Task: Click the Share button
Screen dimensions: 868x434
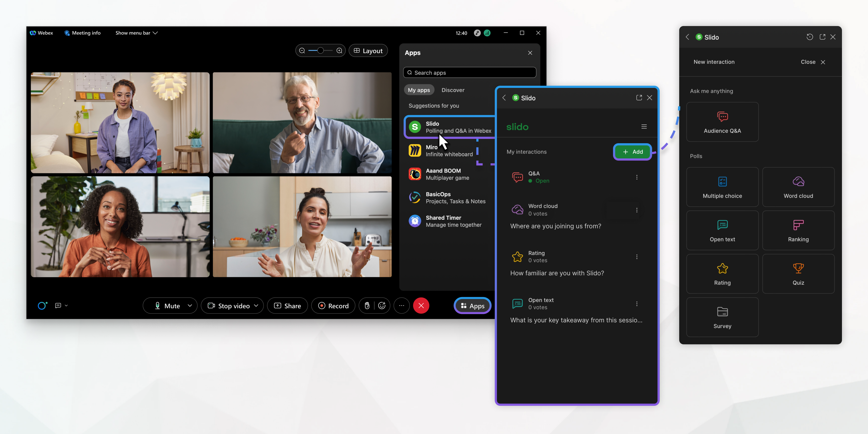Action: tap(288, 306)
